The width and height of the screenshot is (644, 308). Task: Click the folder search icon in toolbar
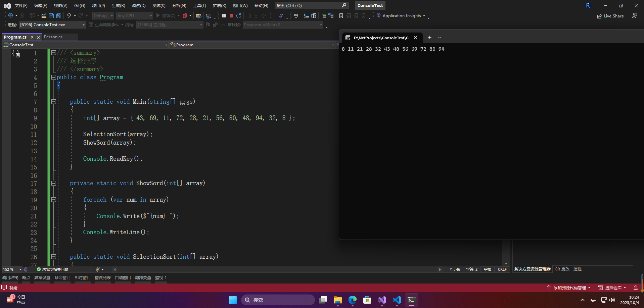[199, 16]
